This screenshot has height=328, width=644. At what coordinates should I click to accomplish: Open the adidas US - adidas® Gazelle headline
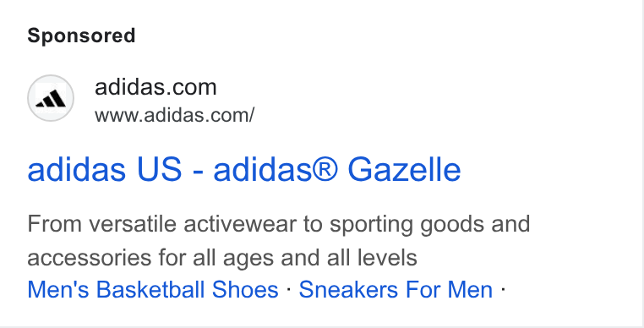click(x=244, y=169)
